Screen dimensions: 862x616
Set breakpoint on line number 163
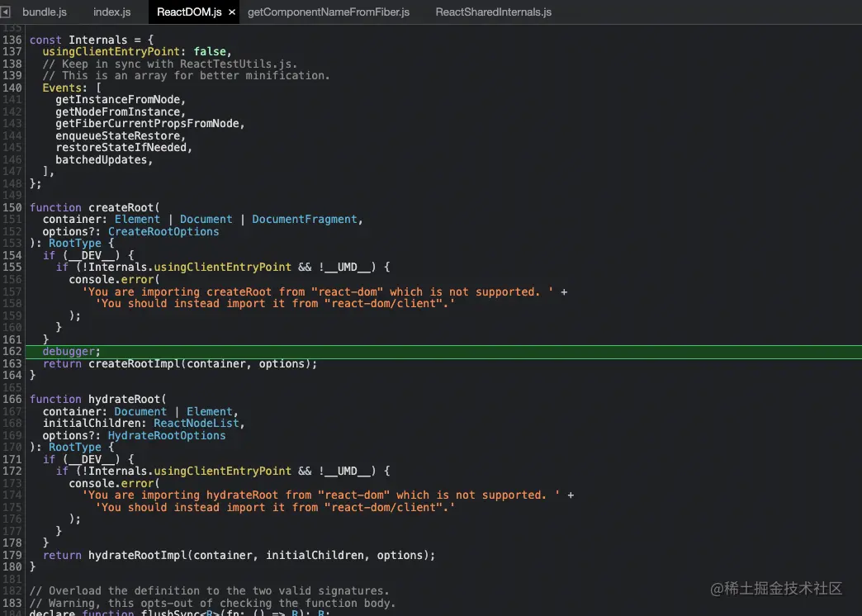click(x=12, y=363)
